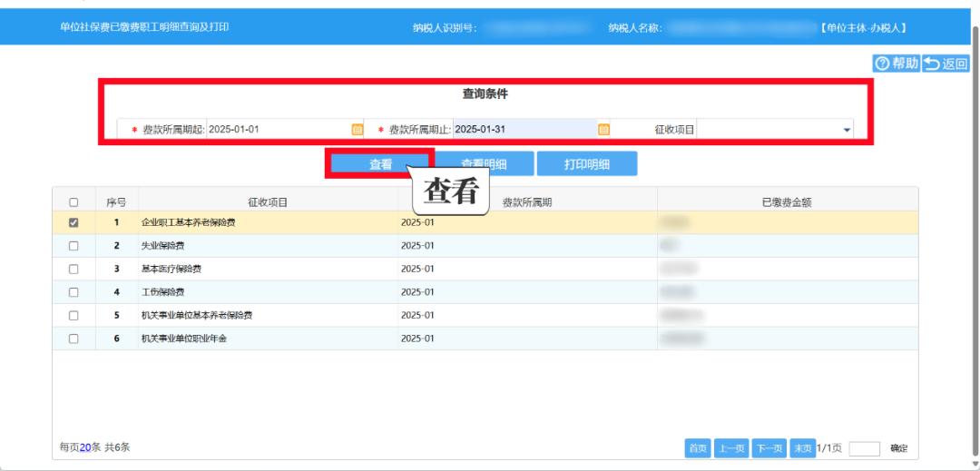The width and height of the screenshot is (980, 471).
Task: Click the 返回 back button
Action: pos(946,64)
